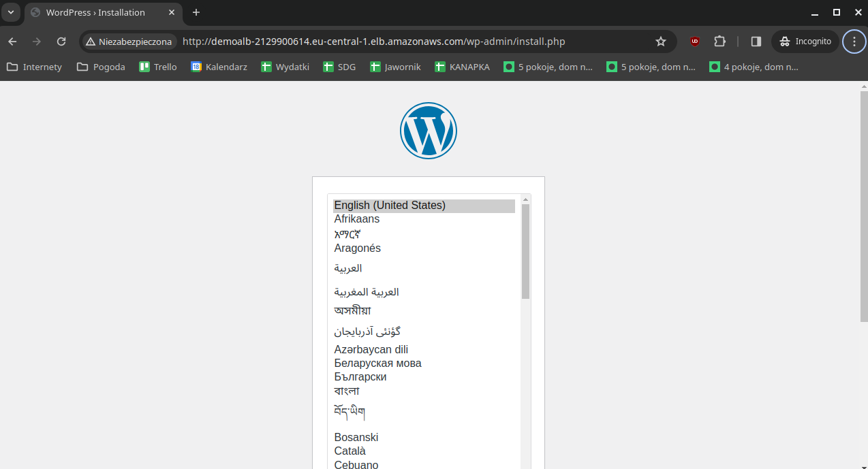Image resolution: width=868 pixels, height=469 pixels.
Task: Open the uBlock Origin extension icon
Action: 695,42
